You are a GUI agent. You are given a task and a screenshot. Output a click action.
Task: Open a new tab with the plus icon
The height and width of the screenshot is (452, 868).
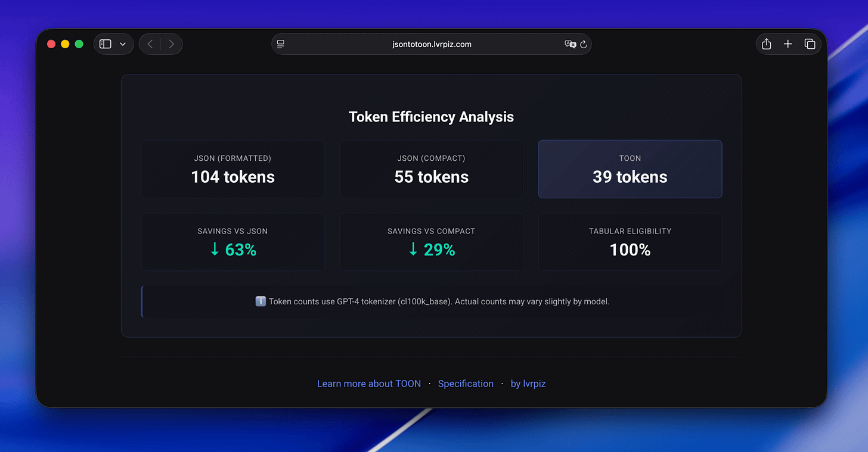788,44
